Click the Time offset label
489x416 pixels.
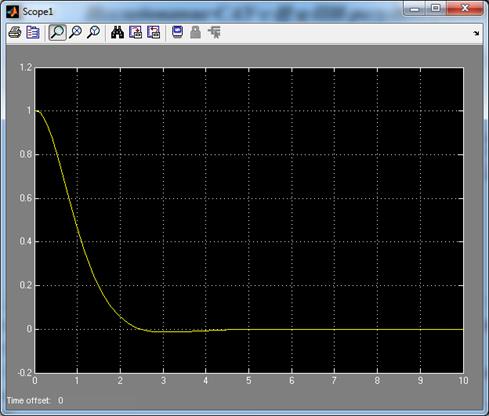click(28, 400)
